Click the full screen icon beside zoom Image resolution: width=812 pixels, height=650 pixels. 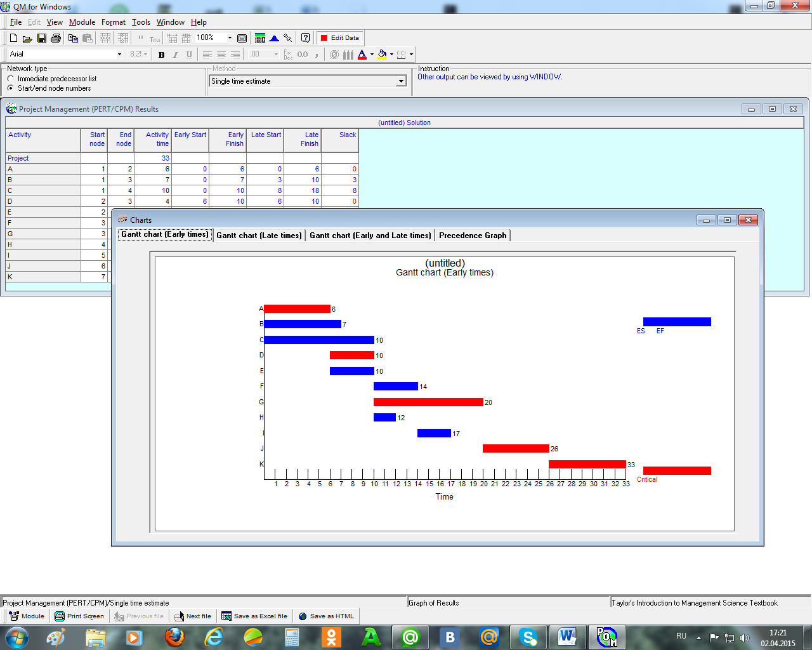point(242,38)
